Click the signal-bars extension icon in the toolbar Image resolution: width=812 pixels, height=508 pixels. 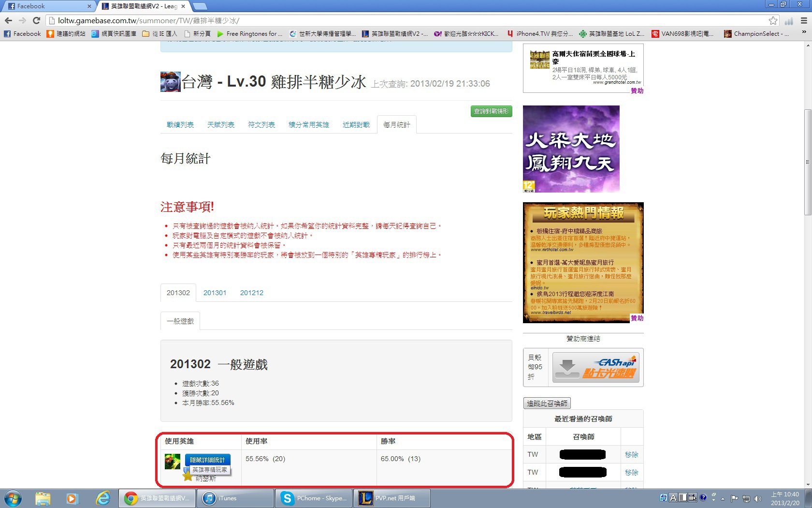(789, 21)
